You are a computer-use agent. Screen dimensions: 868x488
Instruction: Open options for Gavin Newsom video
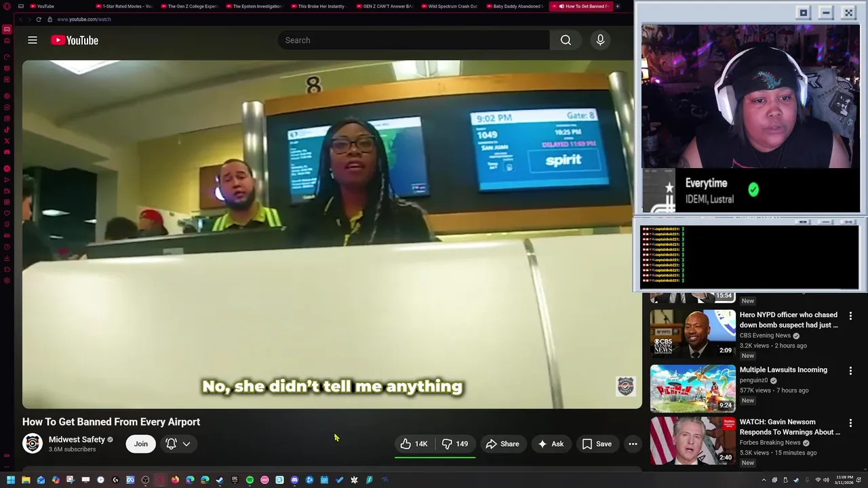(x=850, y=423)
